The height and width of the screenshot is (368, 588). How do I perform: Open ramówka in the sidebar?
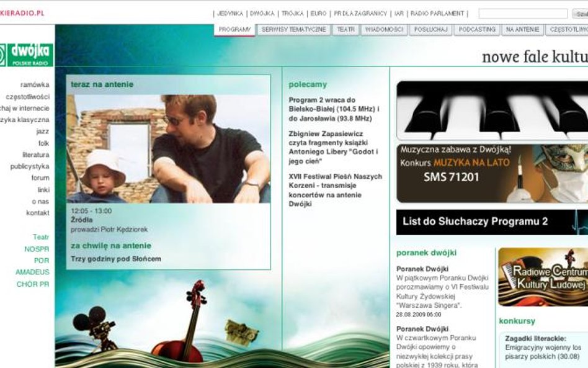click(35, 85)
